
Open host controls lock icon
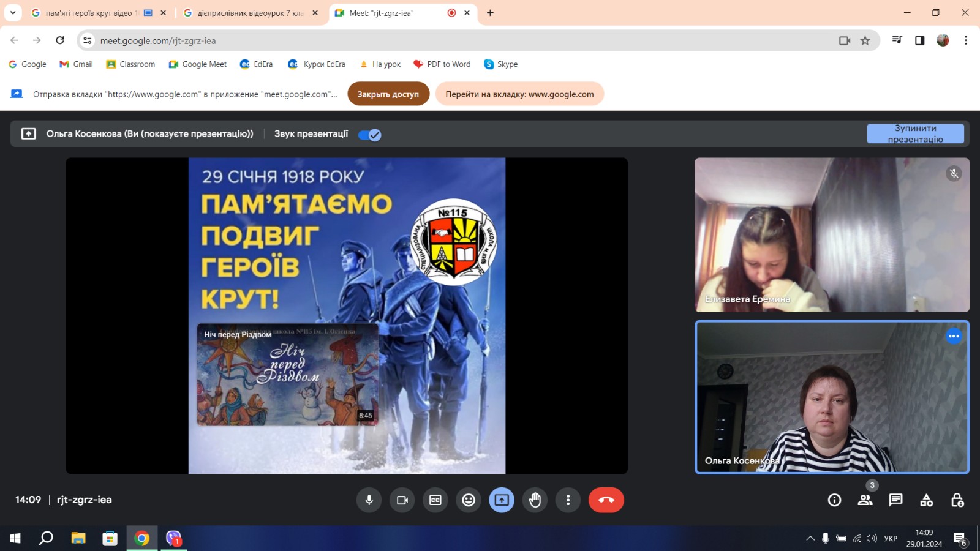tap(957, 500)
